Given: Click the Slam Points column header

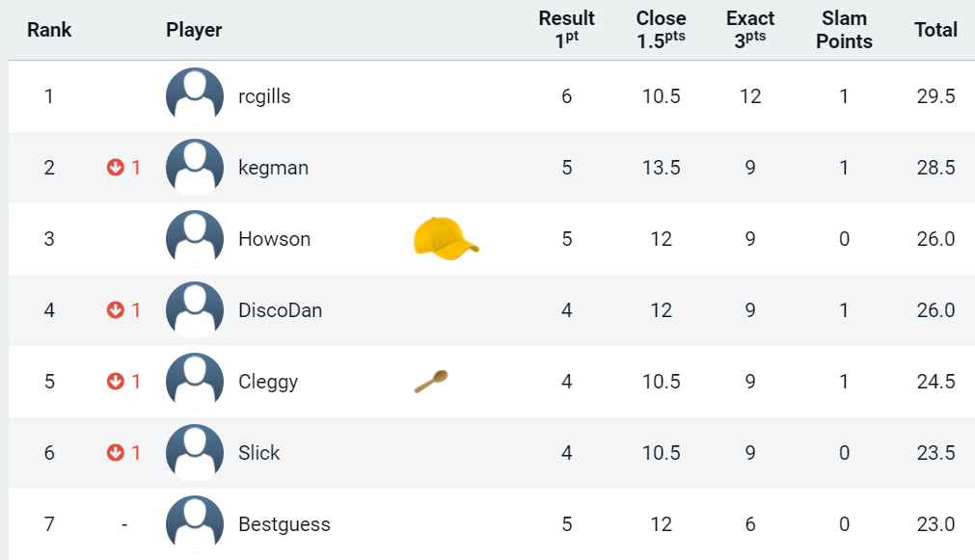Looking at the screenshot, I should pos(844,30).
